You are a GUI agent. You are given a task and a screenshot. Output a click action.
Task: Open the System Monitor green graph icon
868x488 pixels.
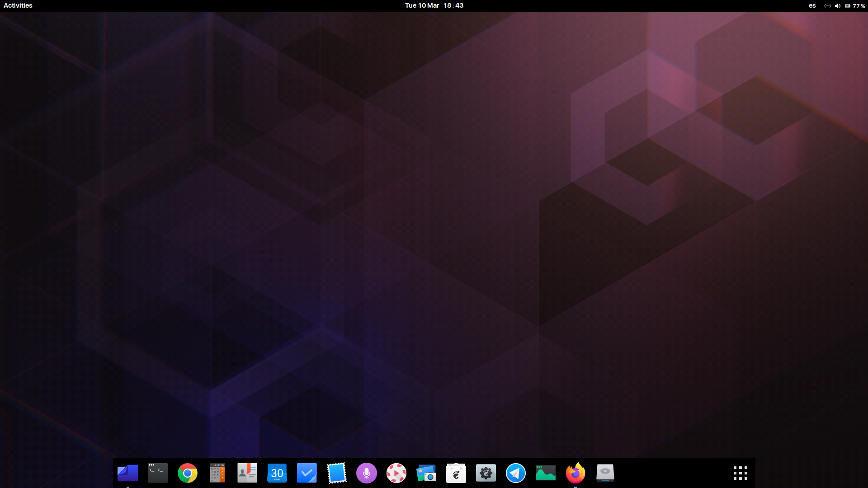click(546, 473)
